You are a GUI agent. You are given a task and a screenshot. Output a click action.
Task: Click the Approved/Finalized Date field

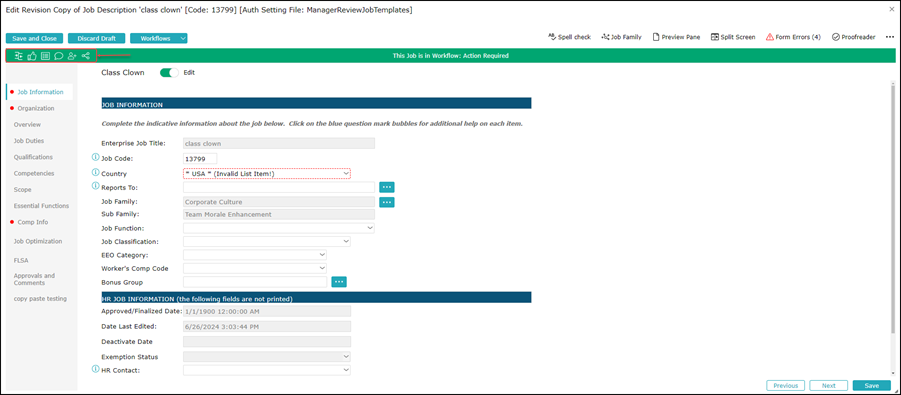[x=267, y=311]
